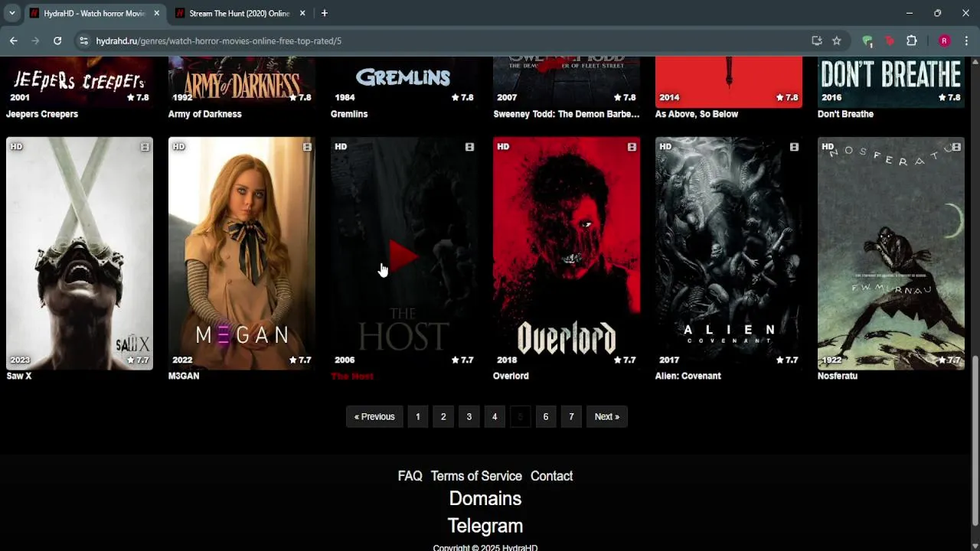Open Chrome three-dot menu

(x=966, y=41)
